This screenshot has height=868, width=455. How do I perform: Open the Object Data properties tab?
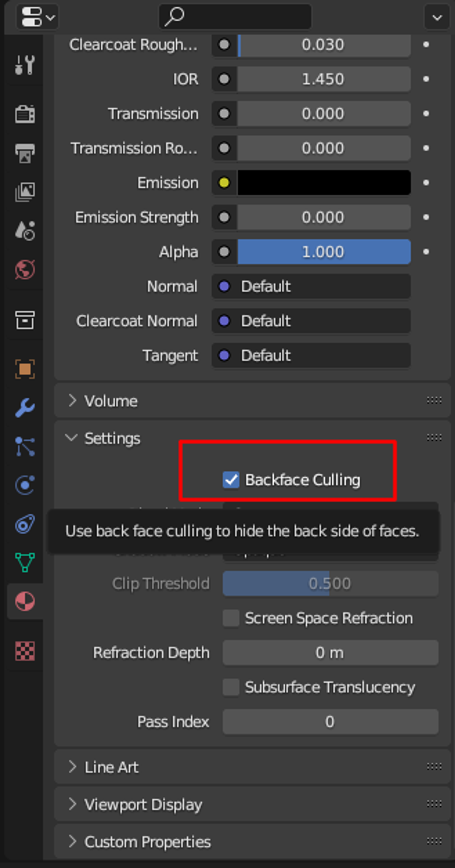click(25, 562)
